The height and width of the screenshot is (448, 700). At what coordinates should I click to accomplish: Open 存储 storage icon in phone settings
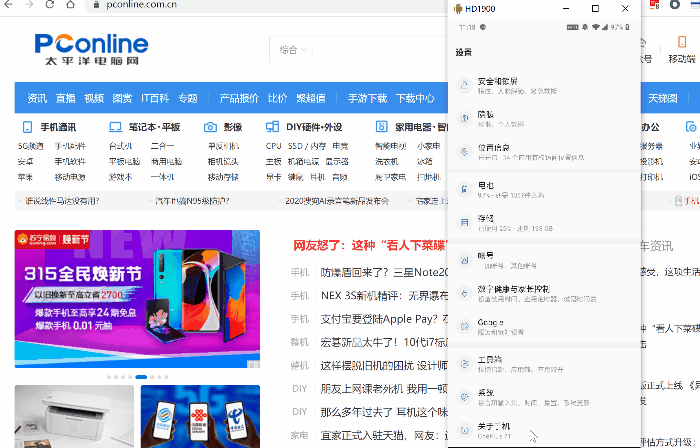tap(464, 222)
